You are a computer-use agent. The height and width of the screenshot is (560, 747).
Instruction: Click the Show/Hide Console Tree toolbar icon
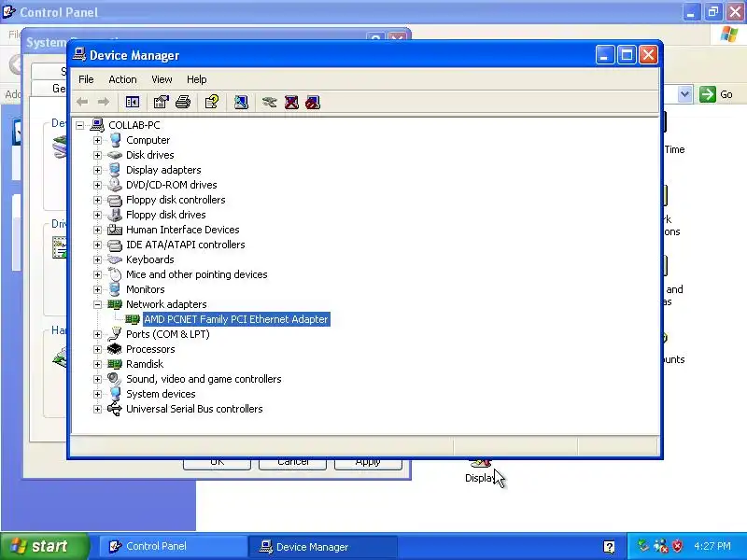[x=133, y=102]
